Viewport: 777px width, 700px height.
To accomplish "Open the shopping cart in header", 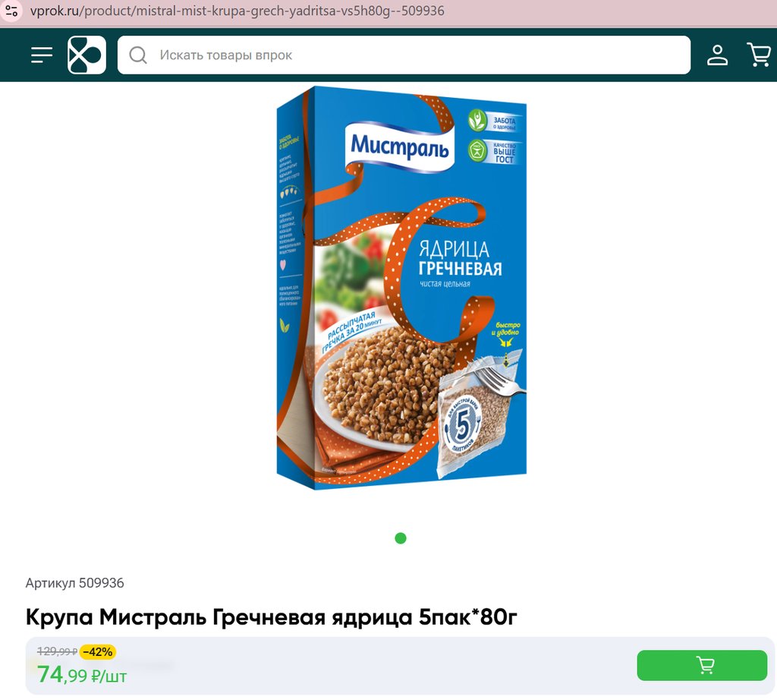I will [759, 55].
